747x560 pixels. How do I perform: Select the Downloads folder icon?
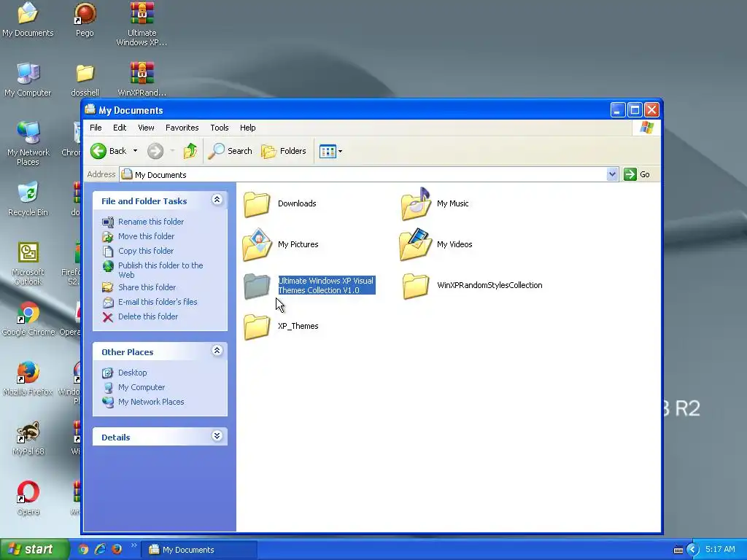(x=257, y=204)
